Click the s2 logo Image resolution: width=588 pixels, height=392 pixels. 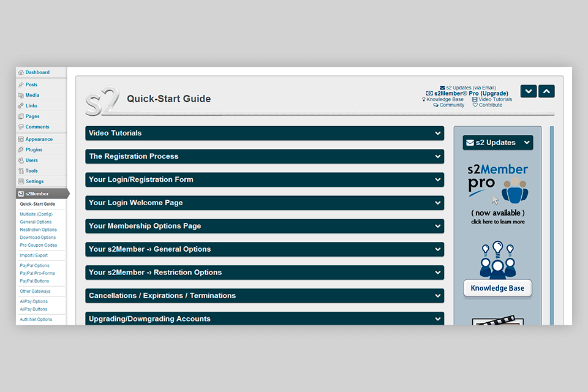[x=103, y=100]
